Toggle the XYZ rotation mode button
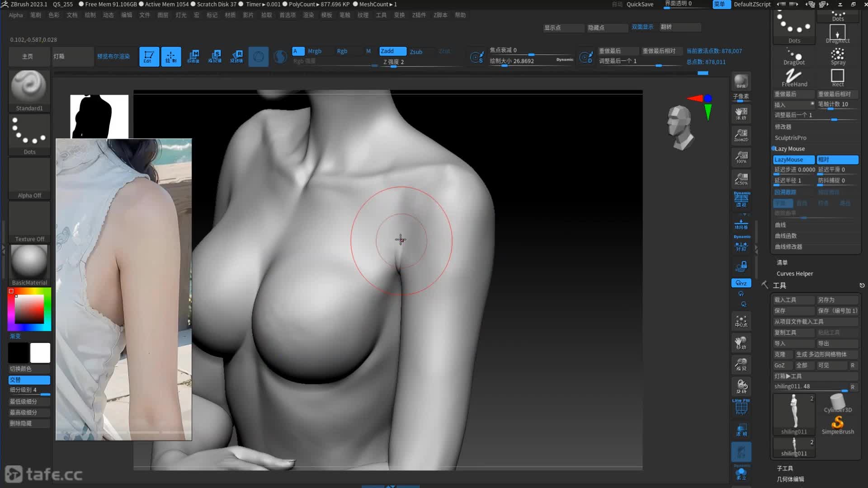This screenshot has height=488, width=868. point(741,283)
